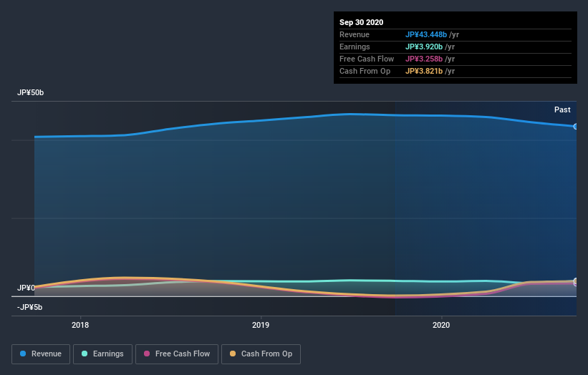This screenshot has width=588, height=375.
Task: Click the -JP¥5b y-axis label
Action: pos(29,307)
